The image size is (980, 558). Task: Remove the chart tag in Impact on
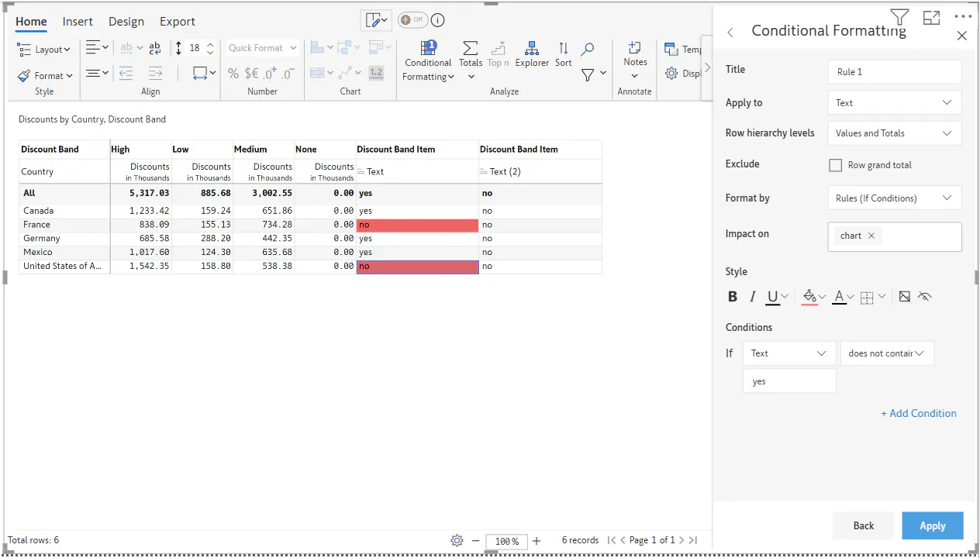coord(871,236)
